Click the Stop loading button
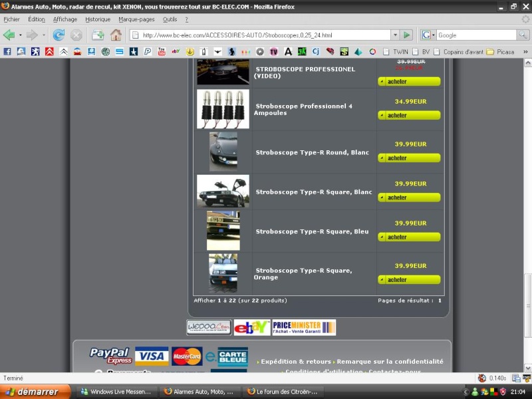532x399 pixels. pos(76,35)
